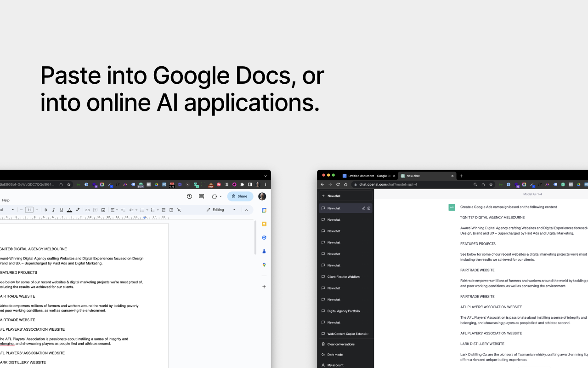
Task: Switch to Untitled document browser tab
Action: click(x=368, y=176)
